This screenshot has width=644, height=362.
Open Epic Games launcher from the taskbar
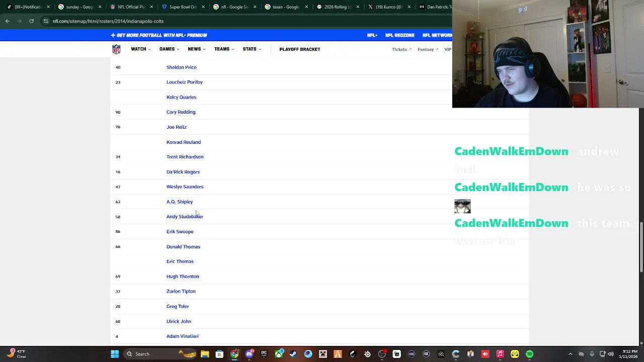264,354
